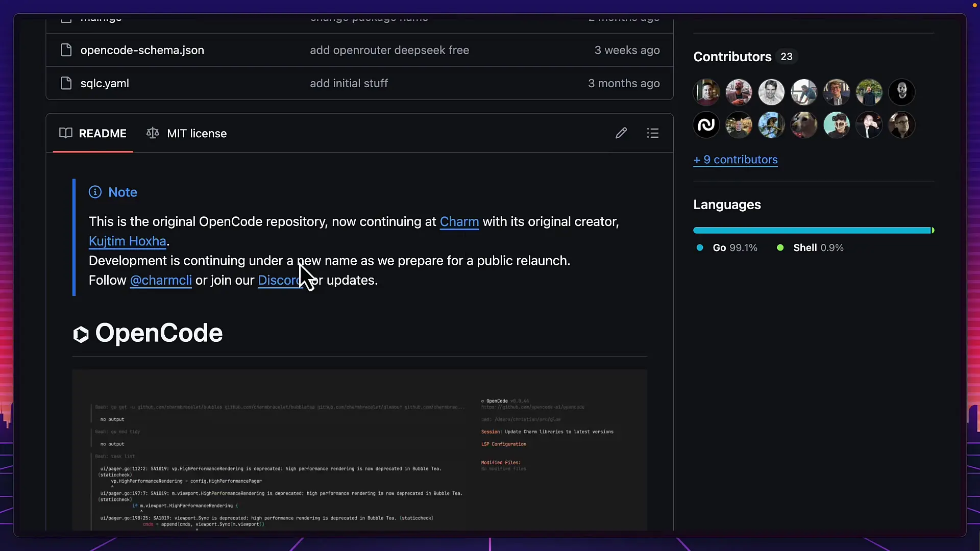Screen dimensions: 980x551
Task: Click the book icon on README tab
Action: coord(66,133)
